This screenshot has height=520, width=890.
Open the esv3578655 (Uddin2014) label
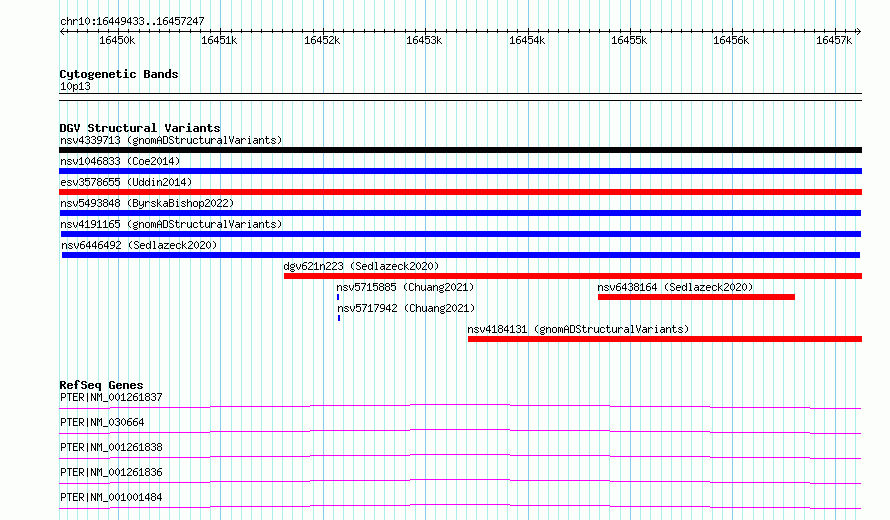[126, 182]
